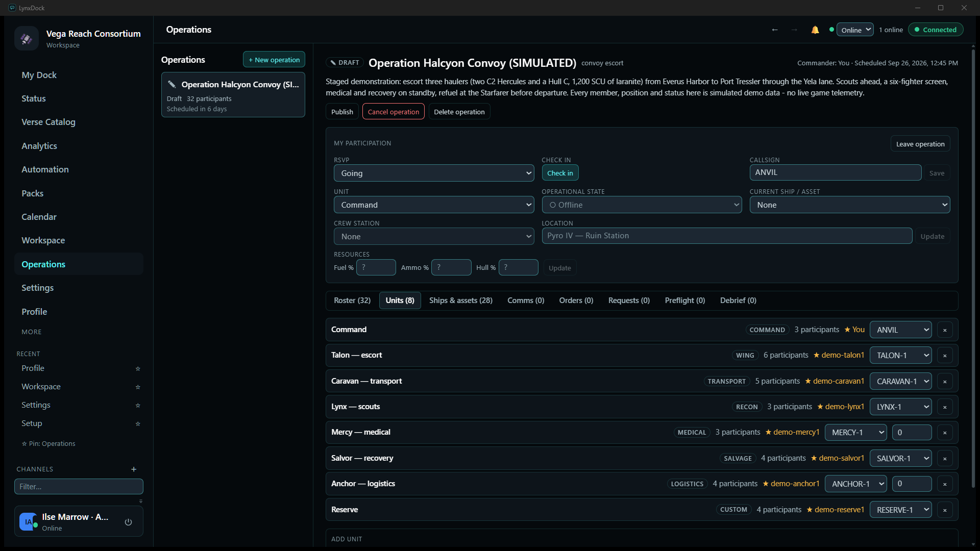Image resolution: width=980 pixels, height=551 pixels.
Task: Remove the Lynx scouts unit
Action: tap(945, 407)
